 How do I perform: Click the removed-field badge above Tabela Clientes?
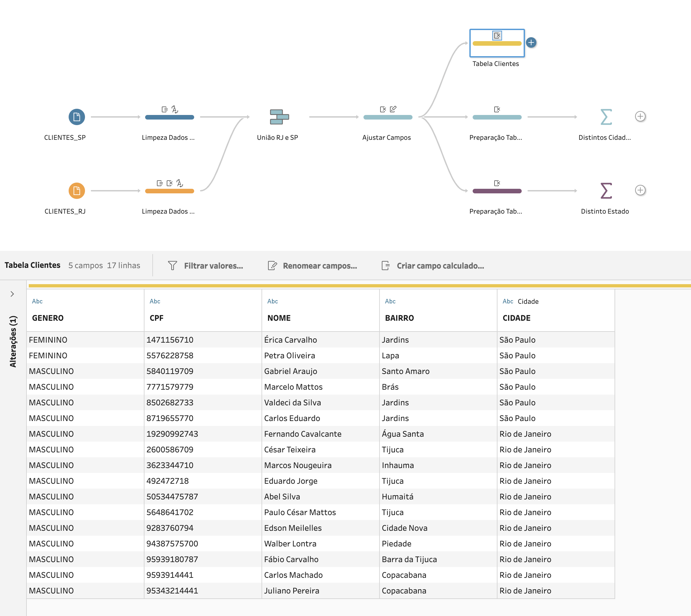497,35
